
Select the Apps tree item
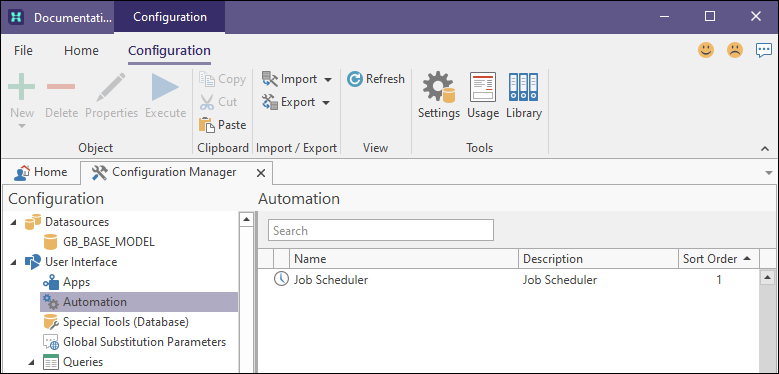[x=77, y=282]
